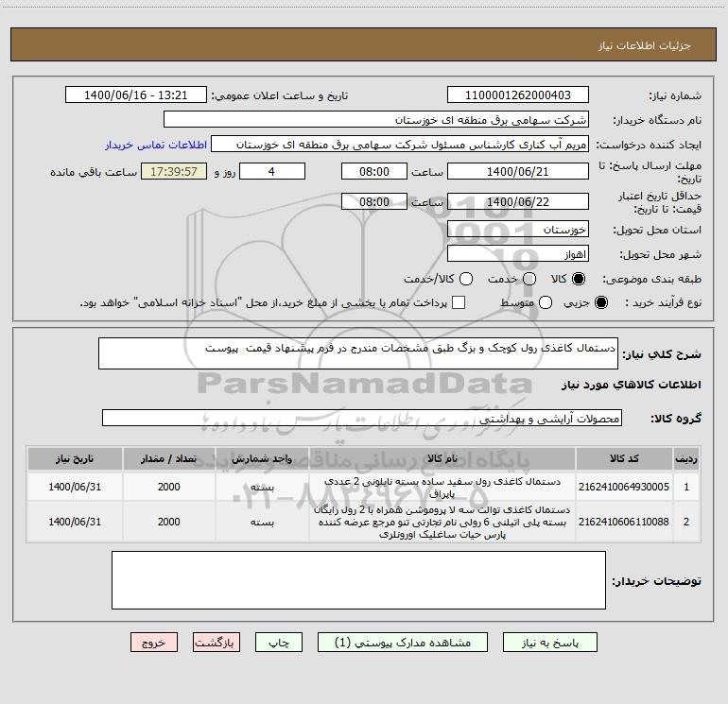Open the اطلاعات تماس خریدار link
Viewport: 728px width, 704px height.
pyautogui.click(x=156, y=145)
